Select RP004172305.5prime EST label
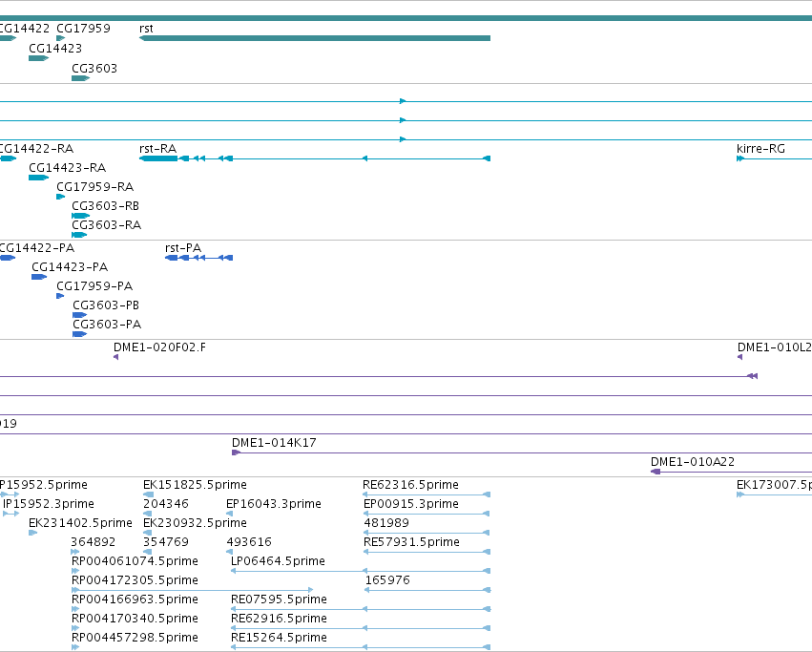 click(135, 580)
